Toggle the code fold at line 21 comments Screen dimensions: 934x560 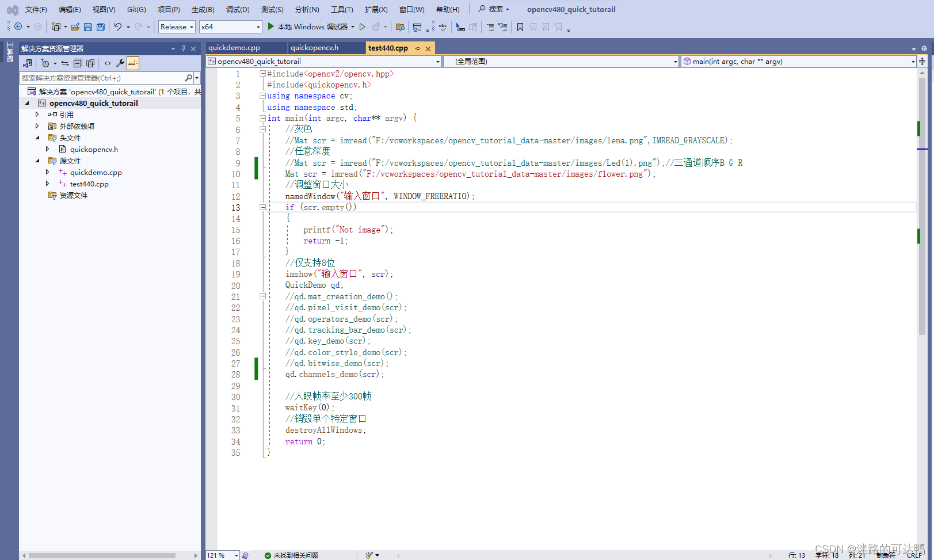click(x=262, y=296)
